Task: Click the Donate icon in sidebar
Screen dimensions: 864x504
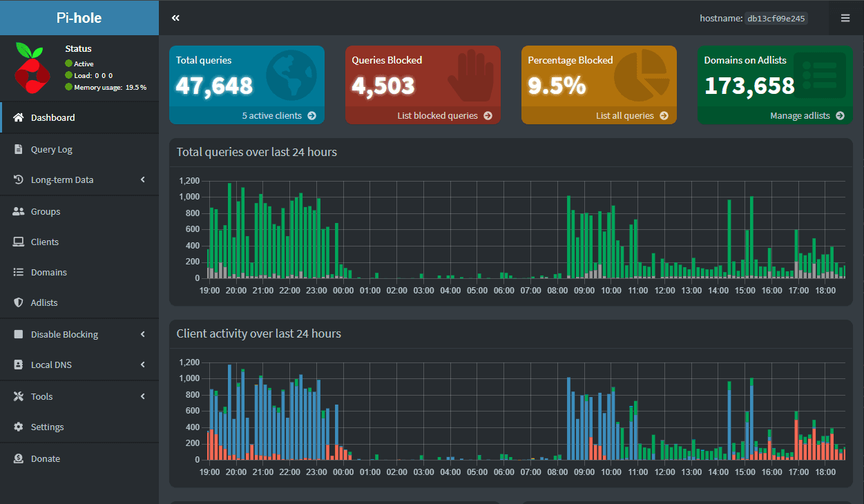Action: pos(19,458)
